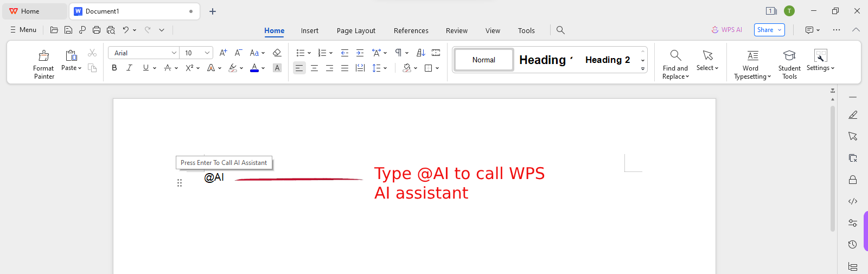Open the References tab
Viewport: 868px width, 274px height.
[x=411, y=30]
